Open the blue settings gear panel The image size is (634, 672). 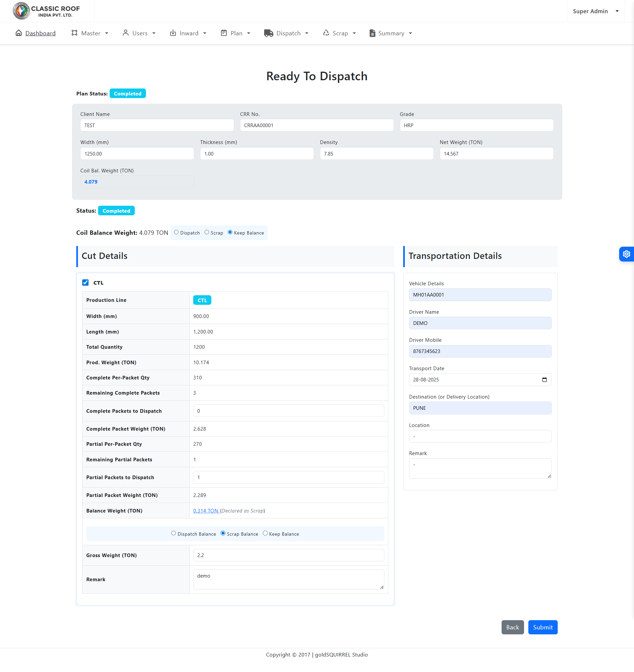(x=626, y=254)
